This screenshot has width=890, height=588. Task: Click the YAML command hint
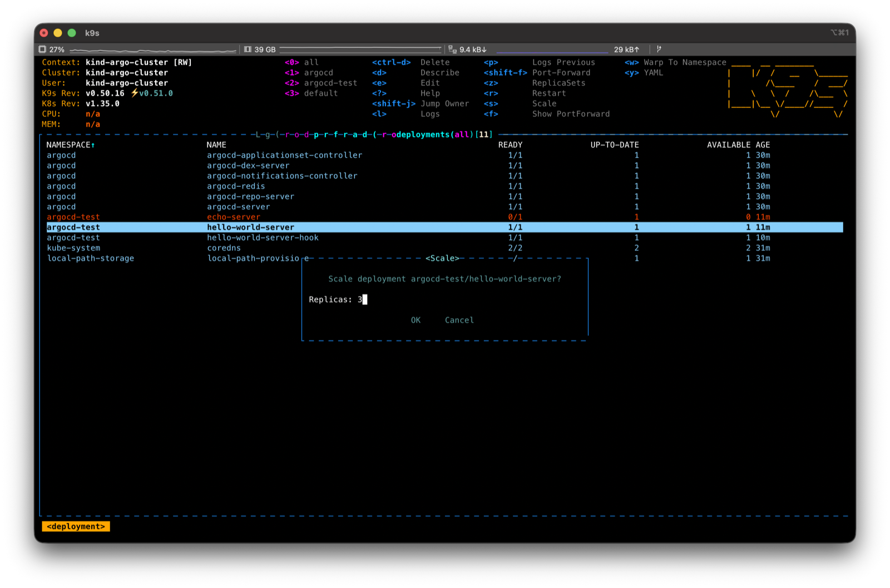click(653, 72)
